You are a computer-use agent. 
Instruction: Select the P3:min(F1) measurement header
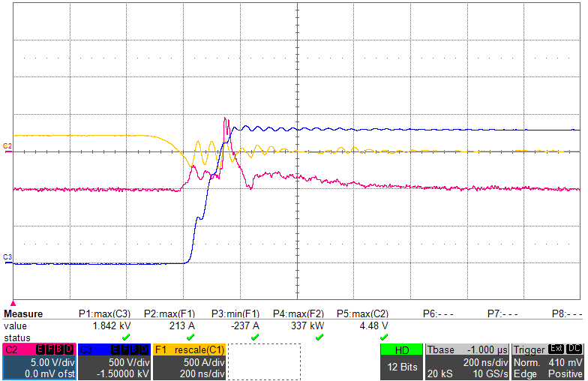234,313
